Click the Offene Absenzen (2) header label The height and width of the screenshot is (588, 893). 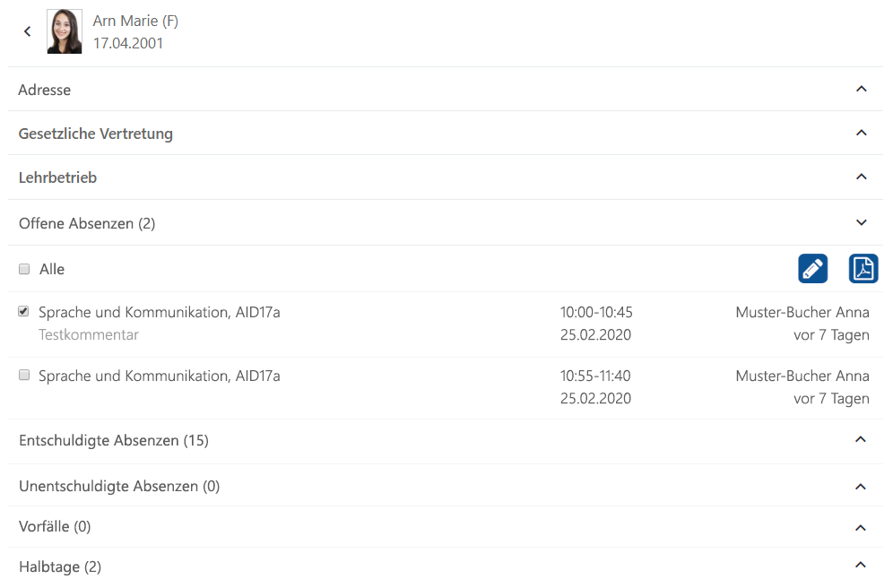(x=86, y=222)
